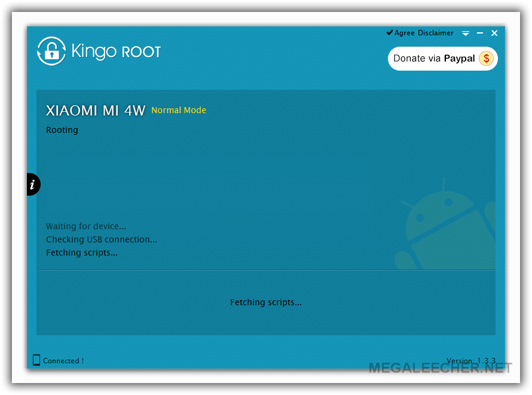Click the centered 'Fetching scripts...' progress message

(x=265, y=302)
